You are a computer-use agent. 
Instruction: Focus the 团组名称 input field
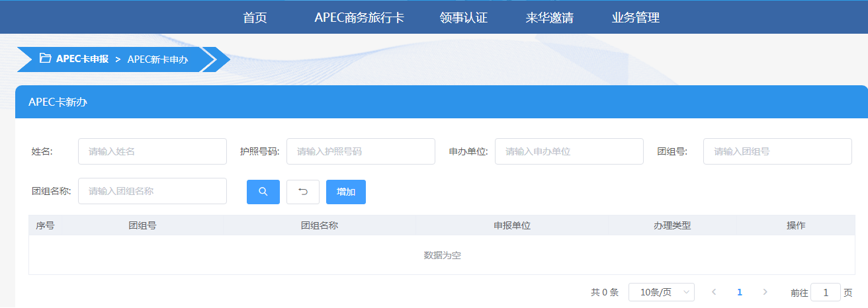point(152,191)
